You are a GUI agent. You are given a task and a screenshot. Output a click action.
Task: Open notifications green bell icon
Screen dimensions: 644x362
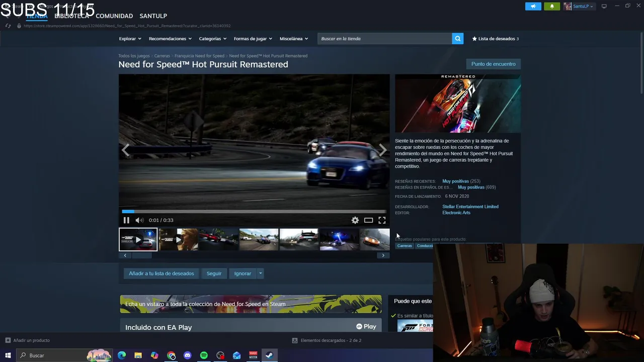click(x=552, y=6)
